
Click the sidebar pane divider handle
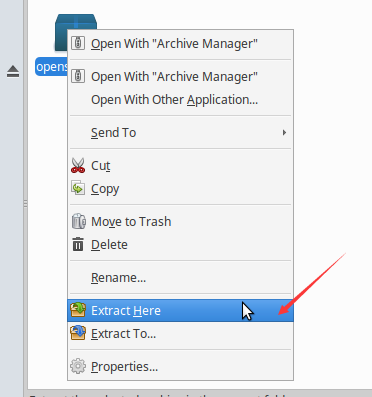[x=25, y=204]
